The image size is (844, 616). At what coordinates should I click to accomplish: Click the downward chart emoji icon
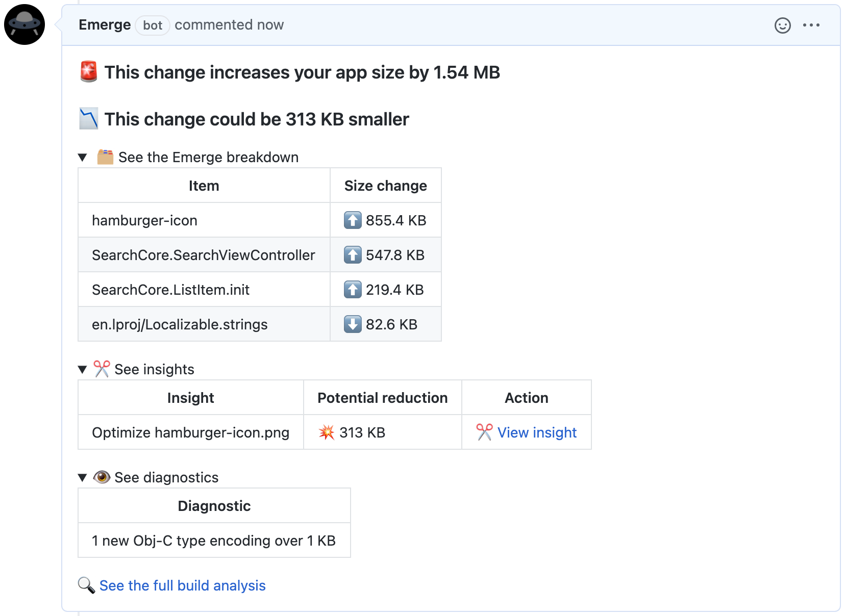point(89,119)
